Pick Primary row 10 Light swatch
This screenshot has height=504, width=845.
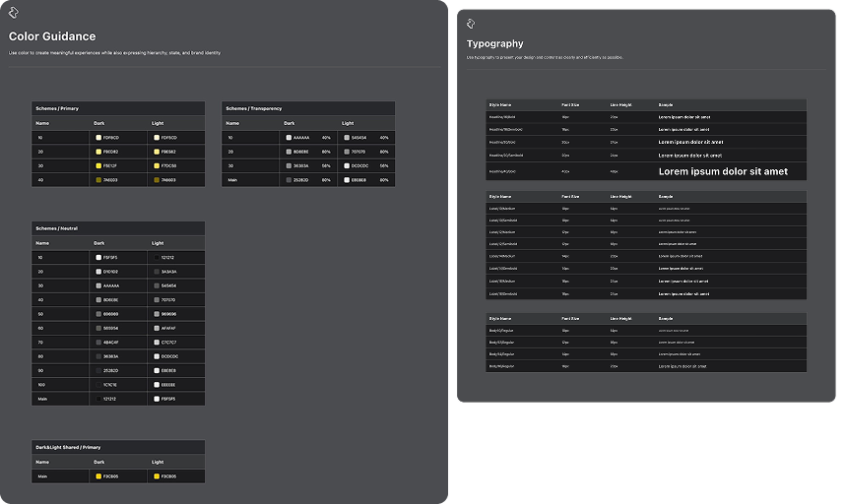(x=157, y=138)
